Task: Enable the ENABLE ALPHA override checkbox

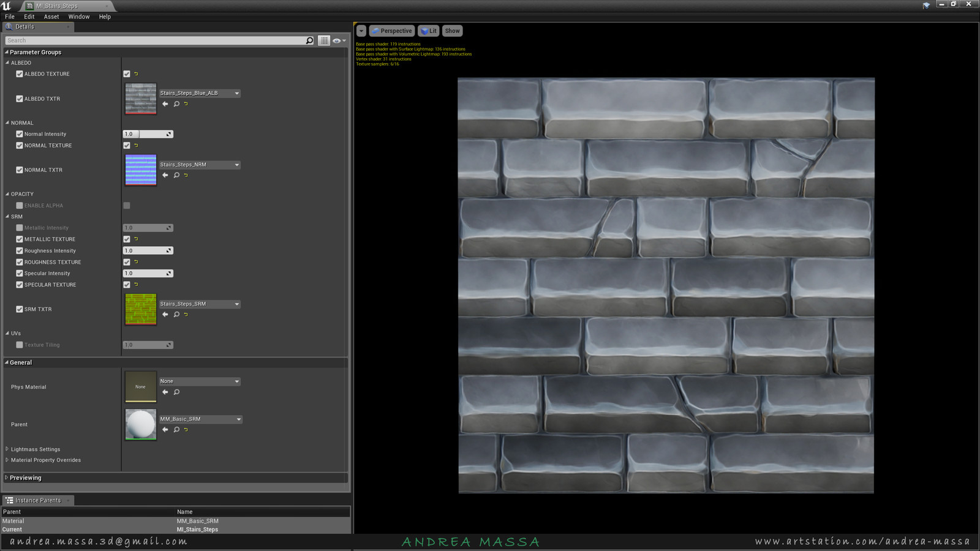Action: pyautogui.click(x=20, y=206)
